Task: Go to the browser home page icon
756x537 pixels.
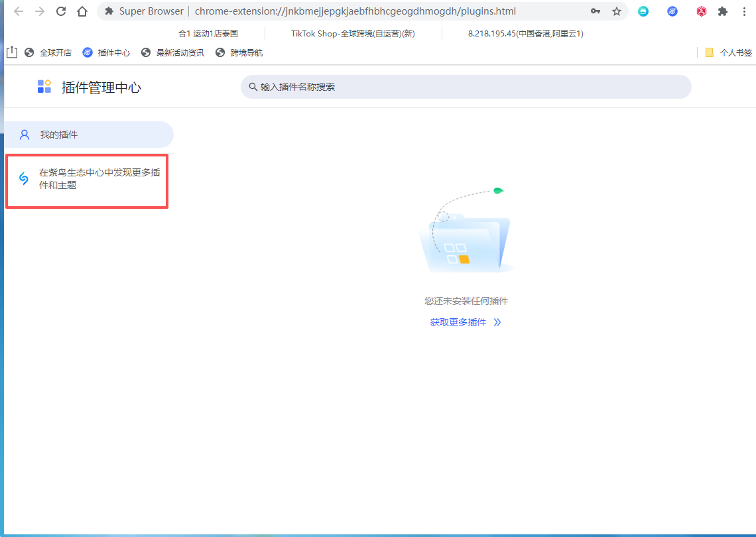Action: pyautogui.click(x=82, y=11)
